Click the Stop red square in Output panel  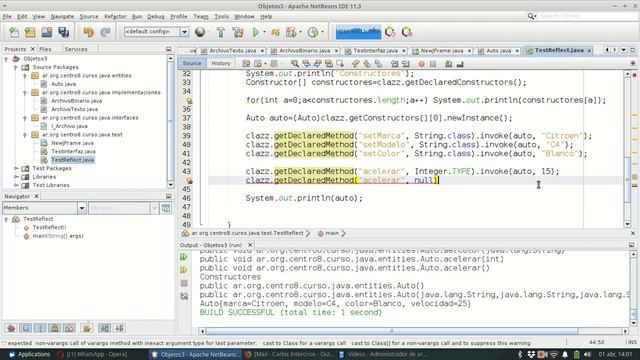[184, 283]
